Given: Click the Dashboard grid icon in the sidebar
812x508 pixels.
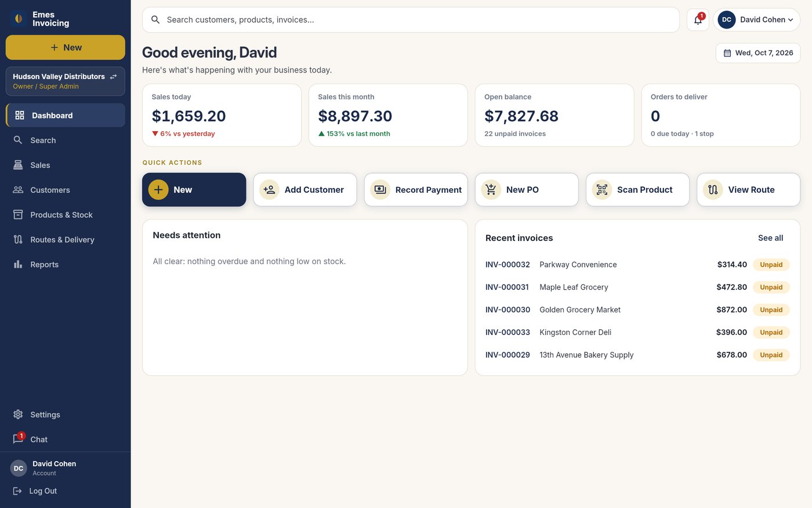Looking at the screenshot, I should pos(20,115).
